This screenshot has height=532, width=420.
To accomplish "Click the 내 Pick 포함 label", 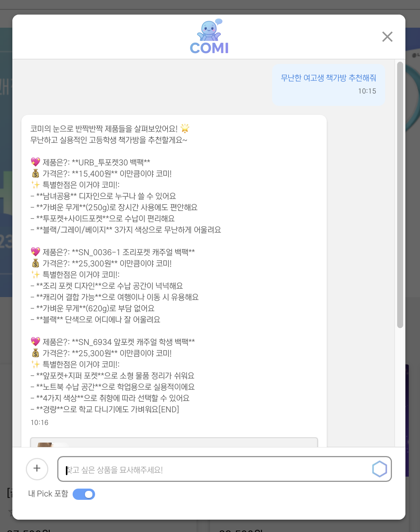I will click(x=48, y=494).
